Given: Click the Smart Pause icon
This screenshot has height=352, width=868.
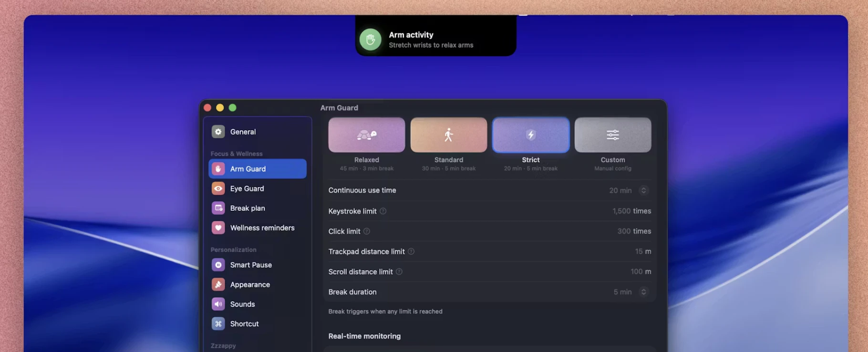Looking at the screenshot, I should 218,265.
